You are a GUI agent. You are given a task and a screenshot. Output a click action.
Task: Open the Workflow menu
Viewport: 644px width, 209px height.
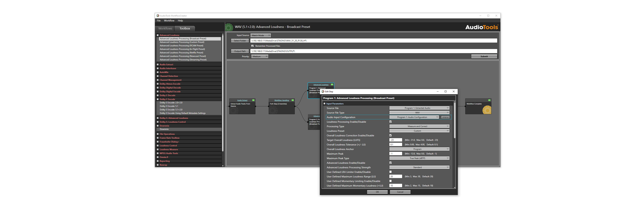pos(169,21)
